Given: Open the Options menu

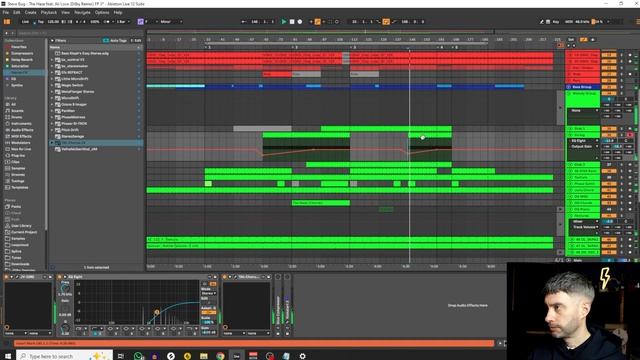Looking at the screenshot, I should click(x=102, y=13).
